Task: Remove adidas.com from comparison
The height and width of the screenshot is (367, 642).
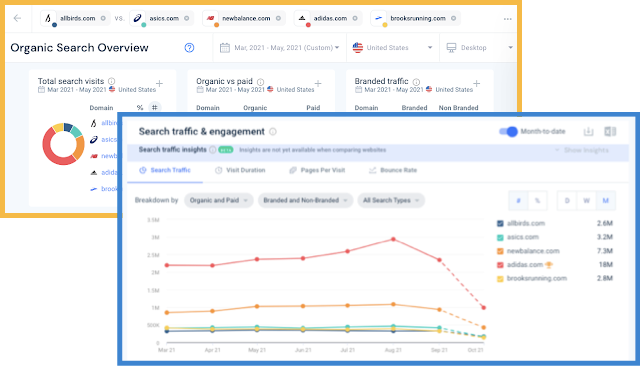Action: pos(355,18)
